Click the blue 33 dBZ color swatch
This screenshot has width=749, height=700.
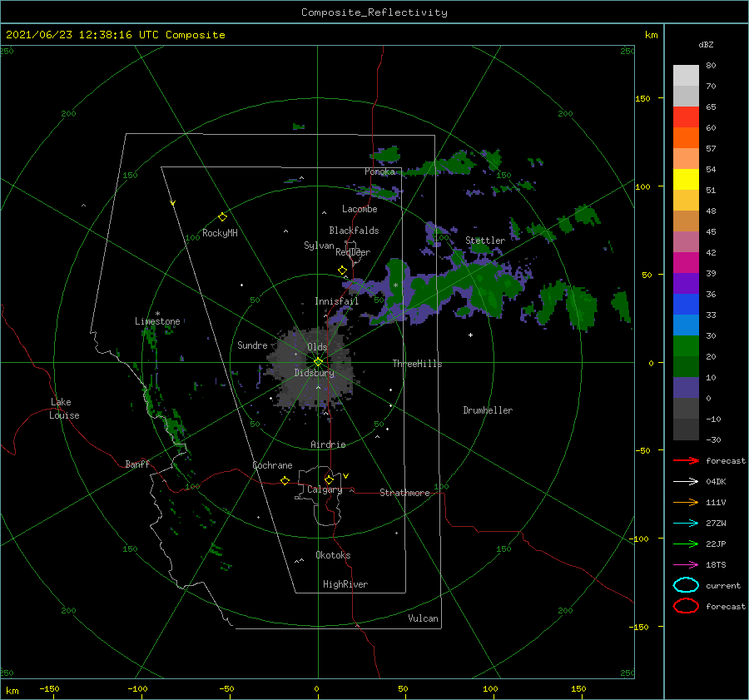click(686, 305)
